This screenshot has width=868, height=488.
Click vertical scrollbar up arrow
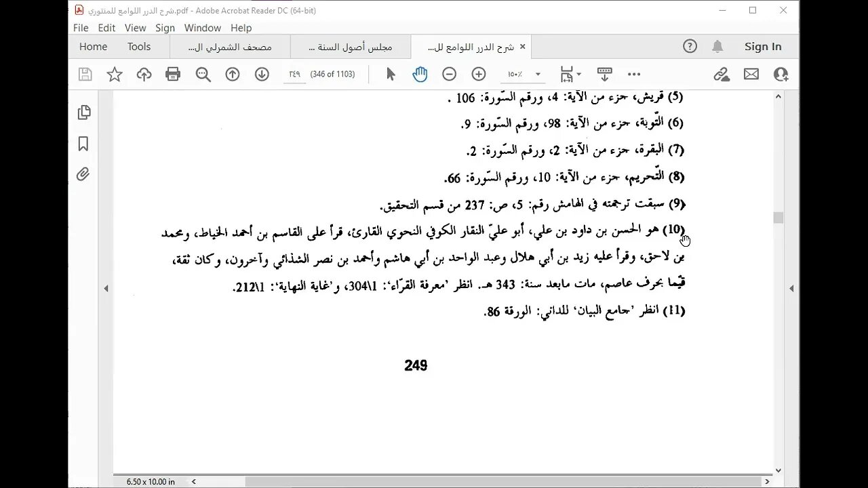click(778, 96)
